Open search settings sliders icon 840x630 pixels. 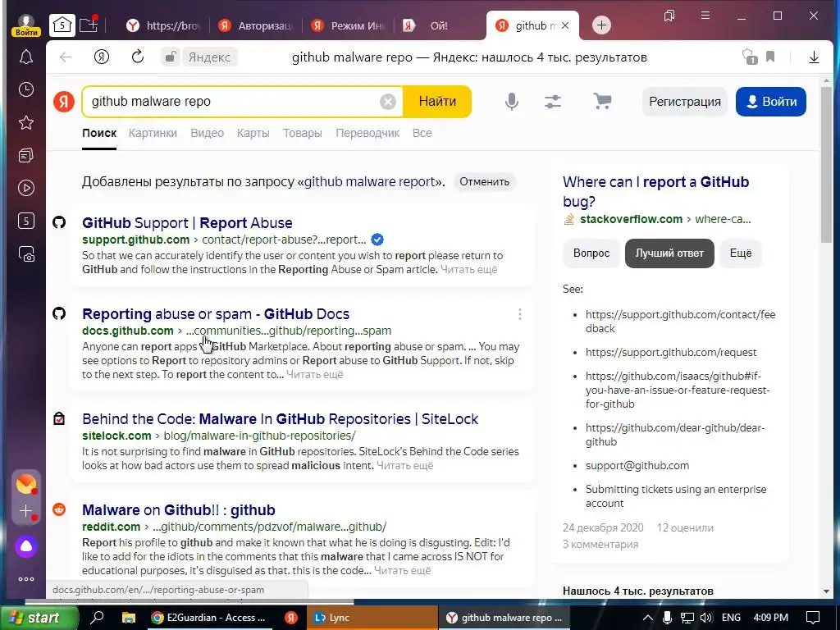point(553,101)
